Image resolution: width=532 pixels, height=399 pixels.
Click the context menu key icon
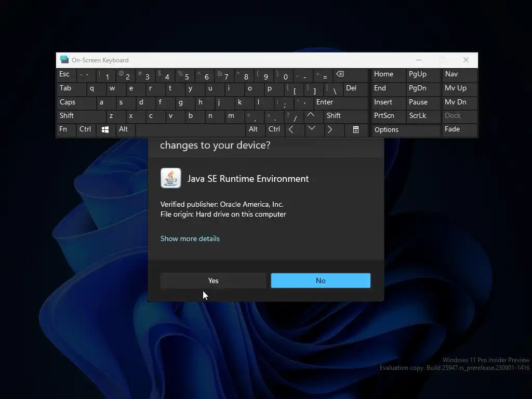click(355, 130)
